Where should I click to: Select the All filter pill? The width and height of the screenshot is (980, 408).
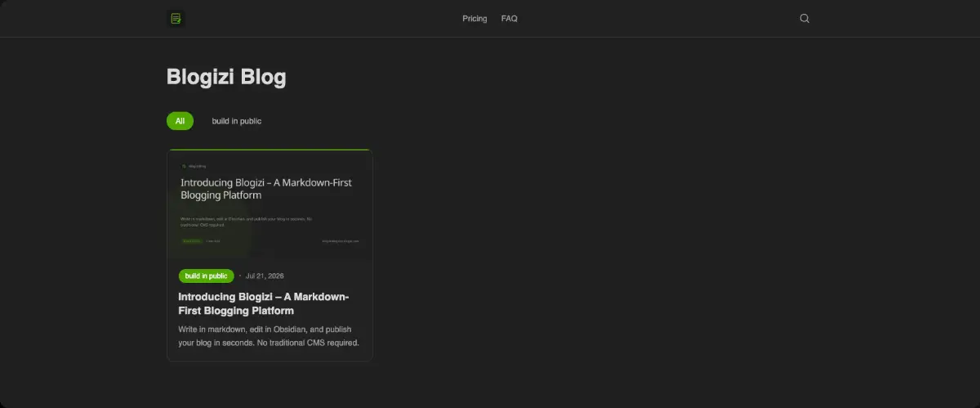point(180,121)
